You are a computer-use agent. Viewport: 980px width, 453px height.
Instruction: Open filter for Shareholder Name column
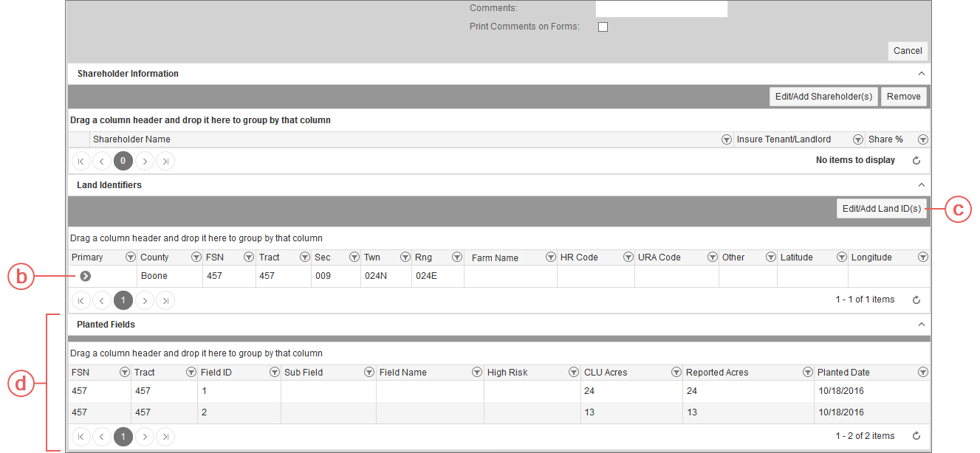point(726,139)
